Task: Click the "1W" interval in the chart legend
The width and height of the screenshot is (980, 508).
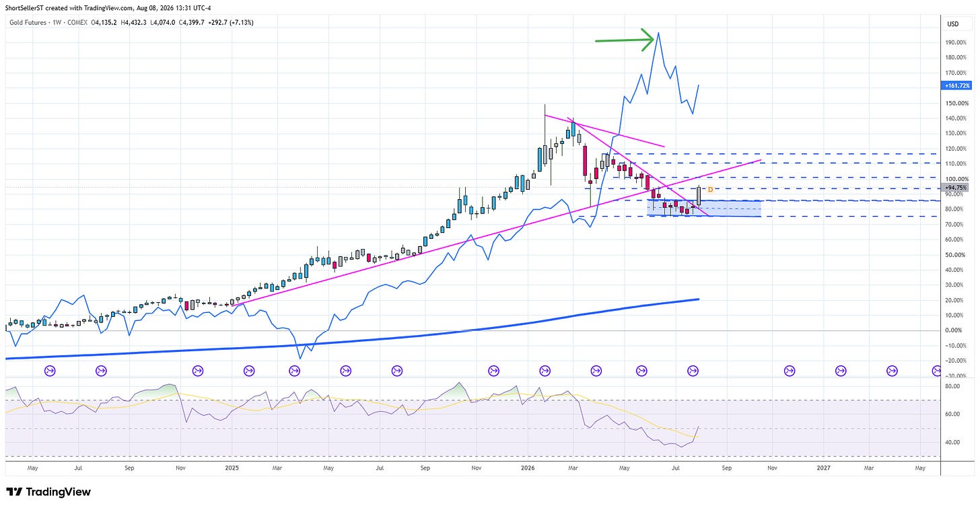Action: [59, 22]
